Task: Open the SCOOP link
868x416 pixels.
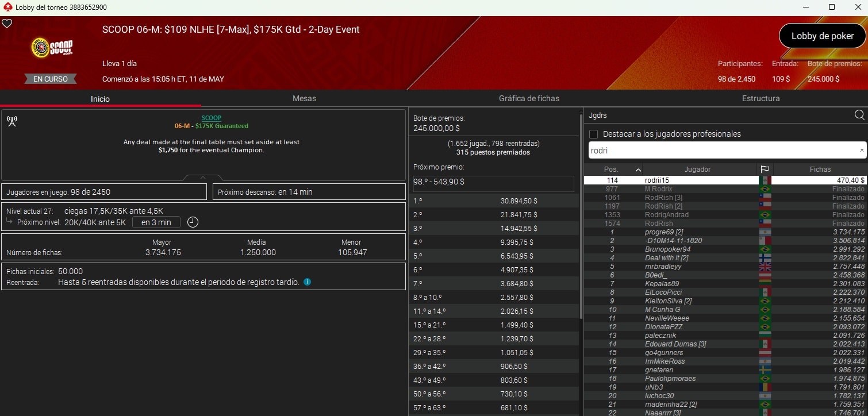Action: (211, 118)
